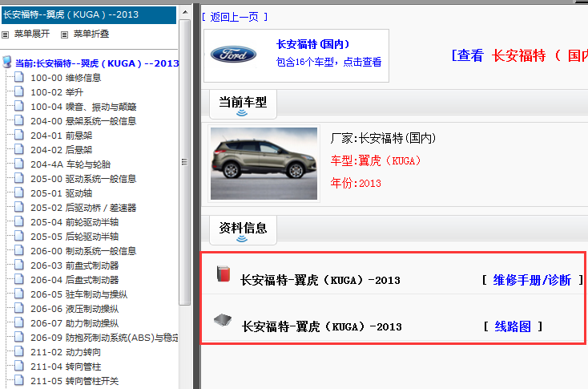Click the gray module icon for 线路图

pos(223,320)
